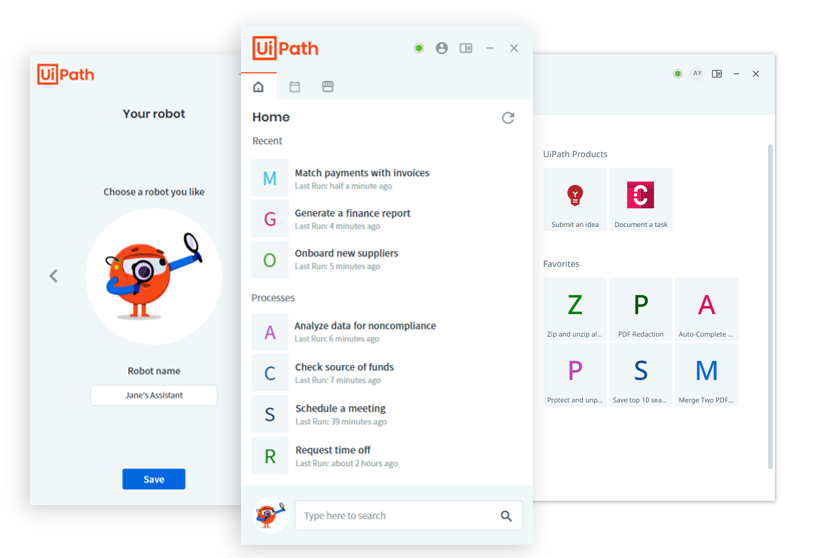This screenshot has height=558, width=837.
Task: Open the Home tab icon
Action: 258,87
